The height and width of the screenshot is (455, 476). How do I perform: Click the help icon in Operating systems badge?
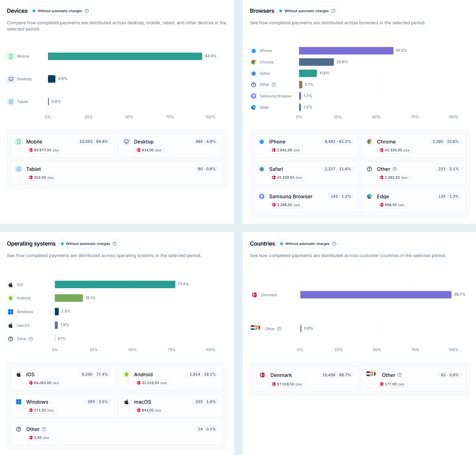click(115, 244)
